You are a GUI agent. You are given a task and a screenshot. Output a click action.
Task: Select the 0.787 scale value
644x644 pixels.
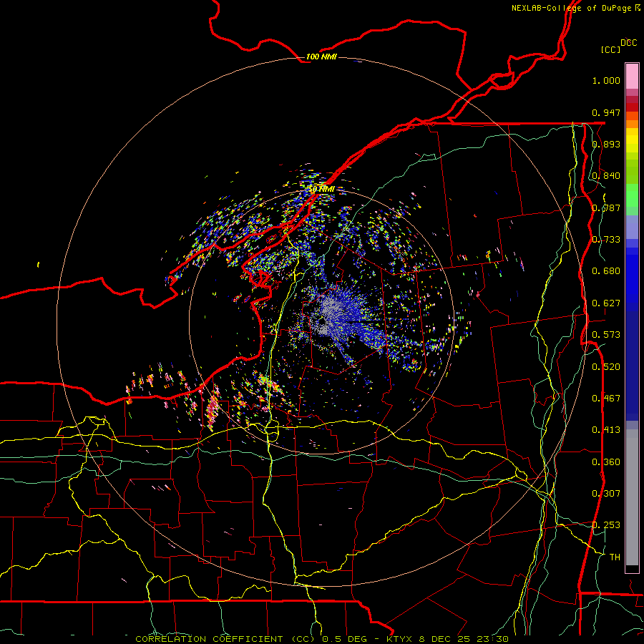(606, 208)
